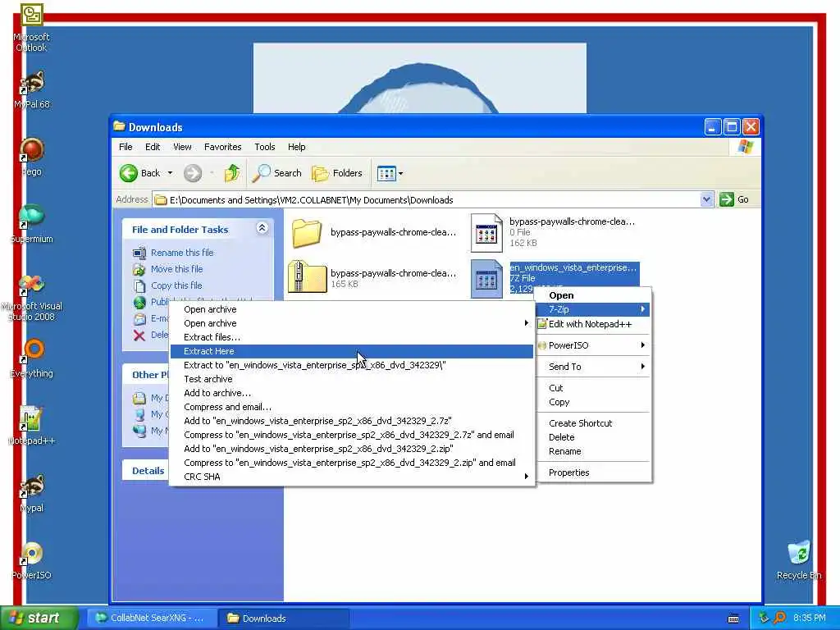Click the green Back arrow button

pyautogui.click(x=129, y=173)
